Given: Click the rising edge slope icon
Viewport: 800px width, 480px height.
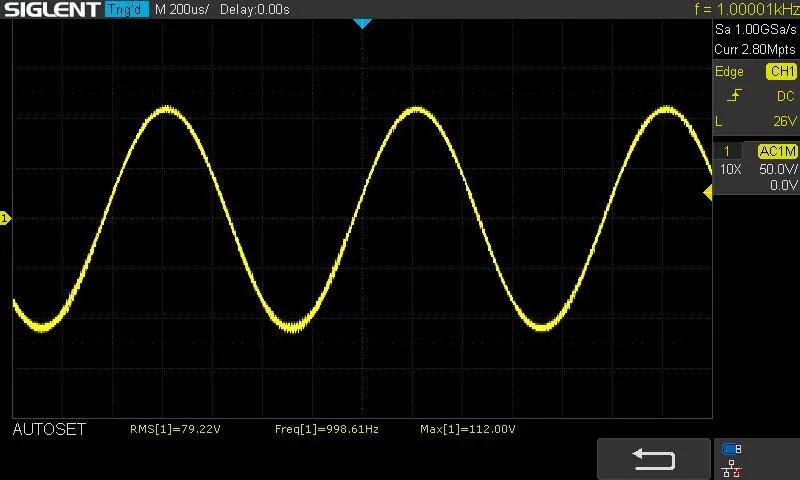Looking at the screenshot, I should click(x=734, y=95).
